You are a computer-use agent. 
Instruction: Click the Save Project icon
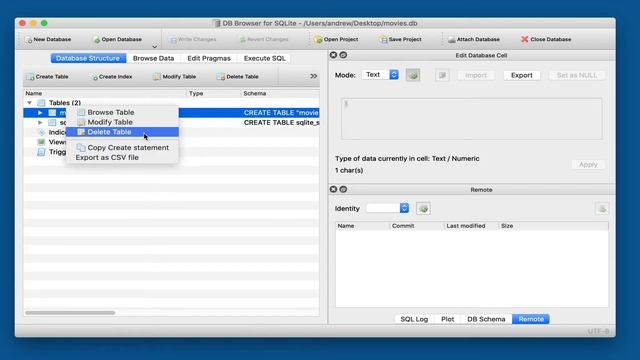point(383,40)
